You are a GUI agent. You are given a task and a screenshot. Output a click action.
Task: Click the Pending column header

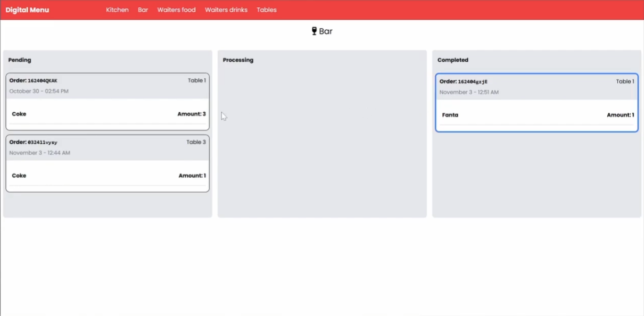tap(20, 60)
